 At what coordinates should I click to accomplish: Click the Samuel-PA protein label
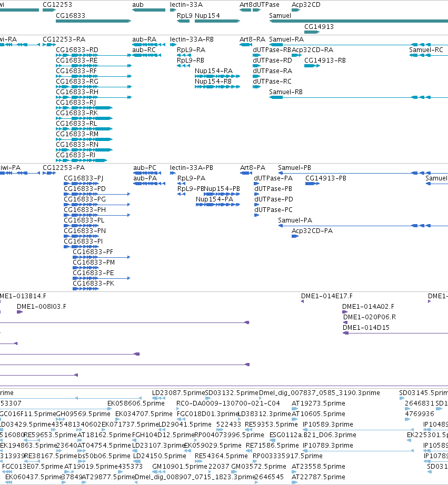(x=295, y=220)
